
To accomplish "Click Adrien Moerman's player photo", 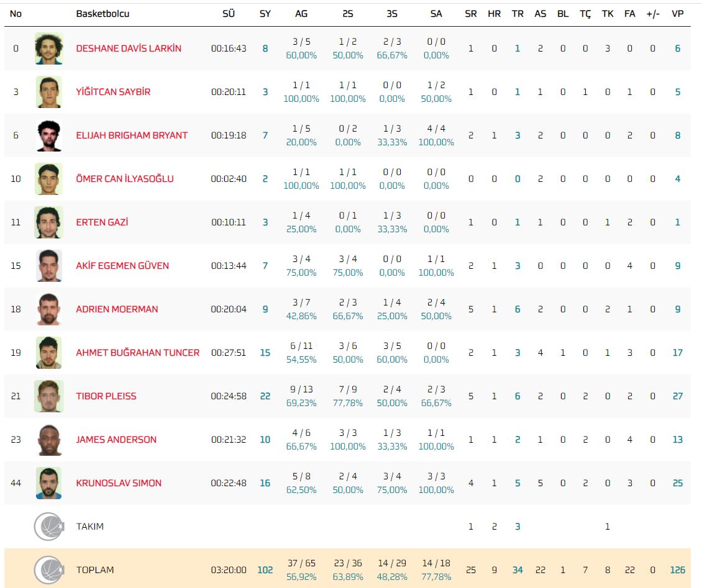I will 48,309.
